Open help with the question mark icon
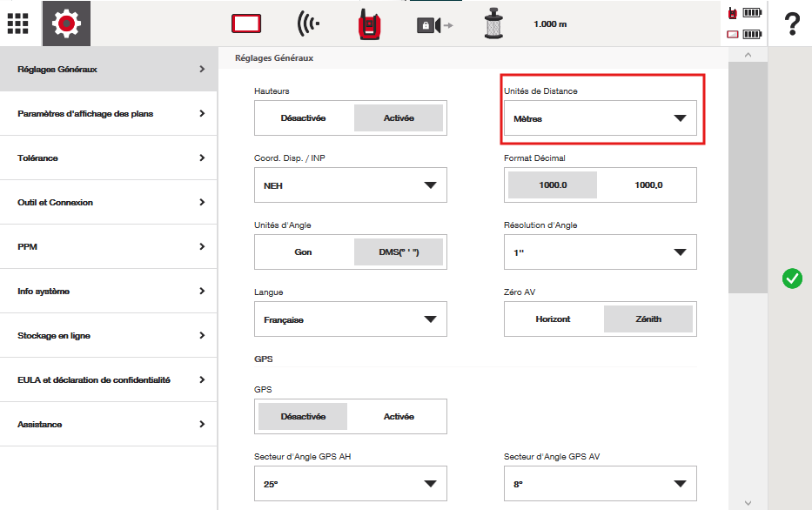The image size is (812, 510). (x=791, y=24)
